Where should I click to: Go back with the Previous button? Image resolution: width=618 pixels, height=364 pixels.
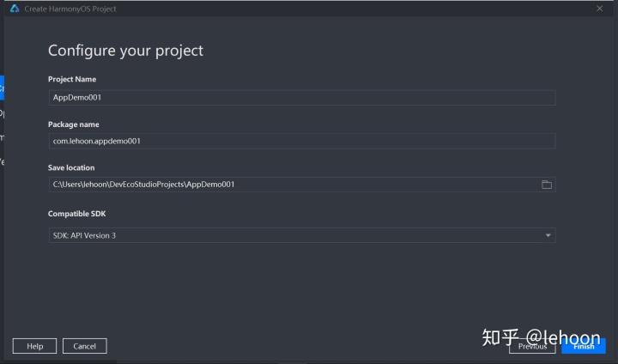point(532,346)
